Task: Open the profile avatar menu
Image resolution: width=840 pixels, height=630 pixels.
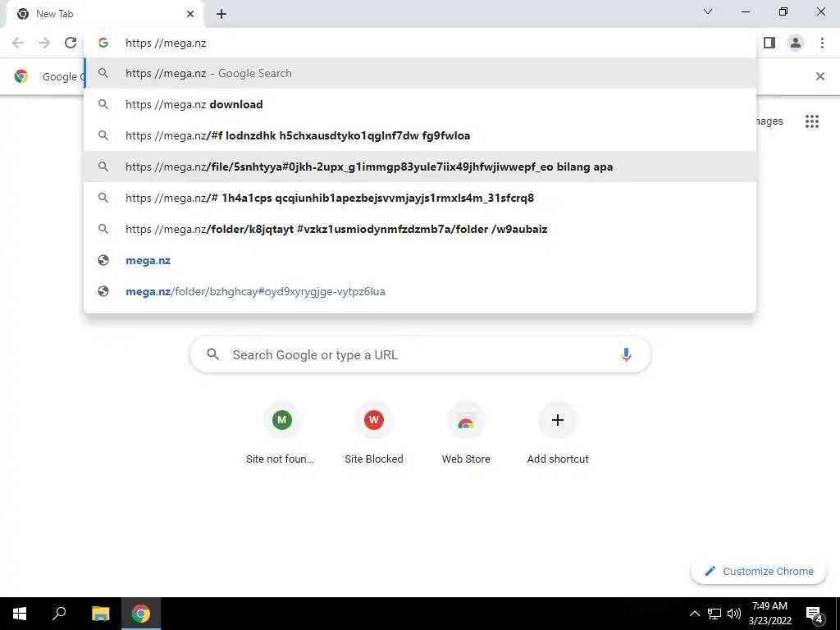Action: click(x=796, y=43)
